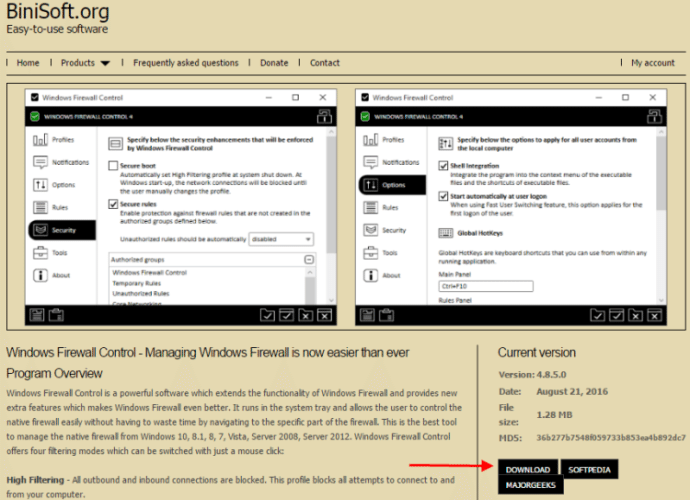Uncheck Shell integration checkbox

point(443,165)
